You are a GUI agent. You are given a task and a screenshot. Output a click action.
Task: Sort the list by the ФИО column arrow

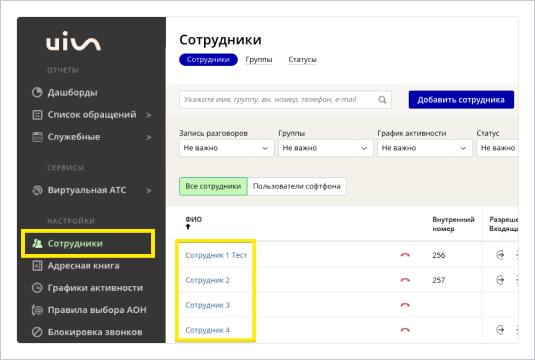(188, 227)
